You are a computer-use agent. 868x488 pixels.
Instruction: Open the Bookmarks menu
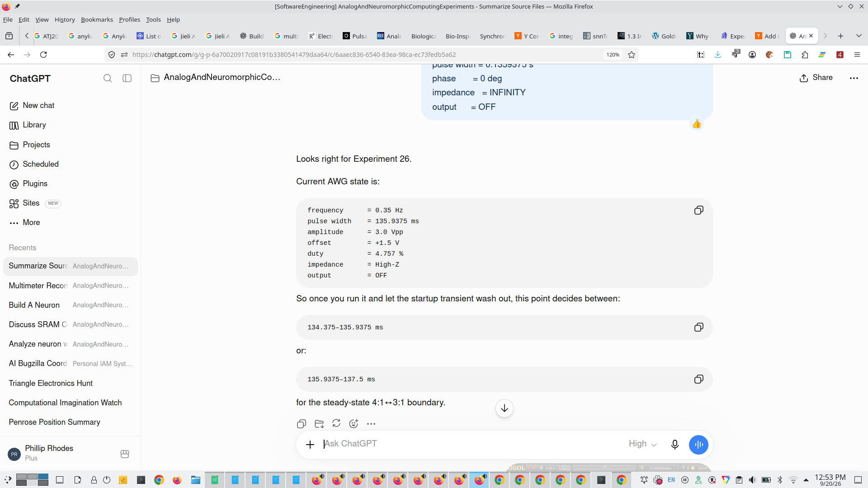click(97, 19)
